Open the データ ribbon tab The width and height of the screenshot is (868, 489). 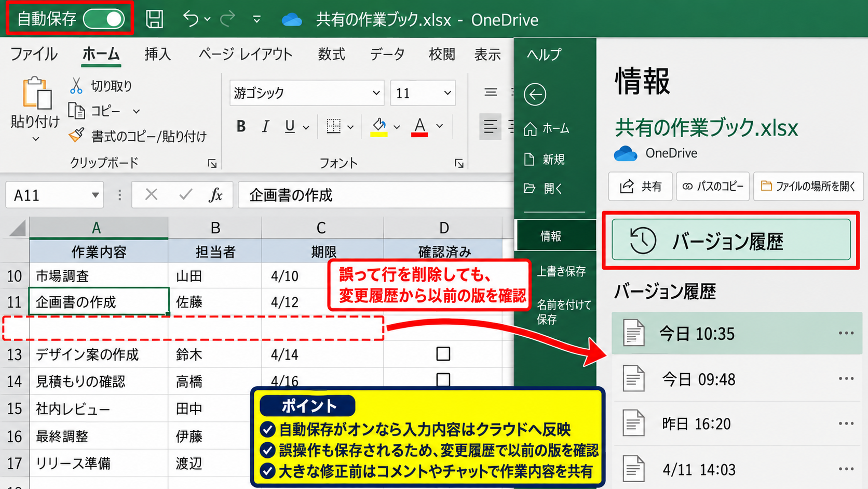(387, 54)
